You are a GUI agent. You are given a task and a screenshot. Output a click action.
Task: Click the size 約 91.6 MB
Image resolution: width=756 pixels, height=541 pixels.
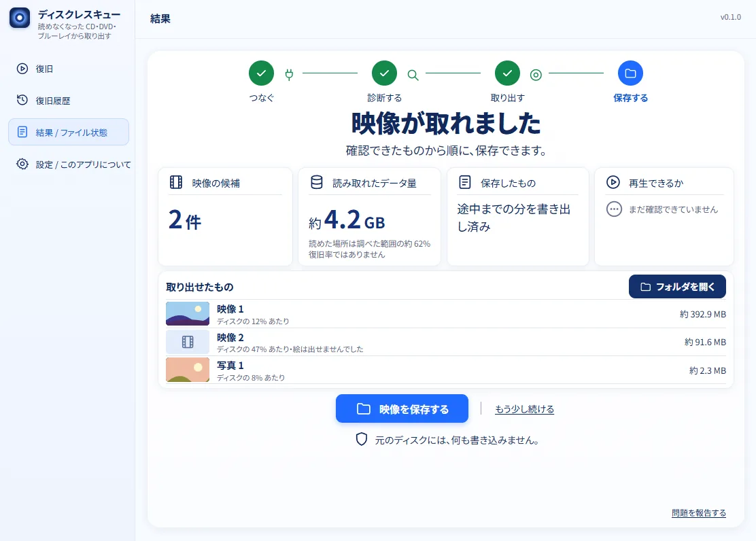(705, 343)
